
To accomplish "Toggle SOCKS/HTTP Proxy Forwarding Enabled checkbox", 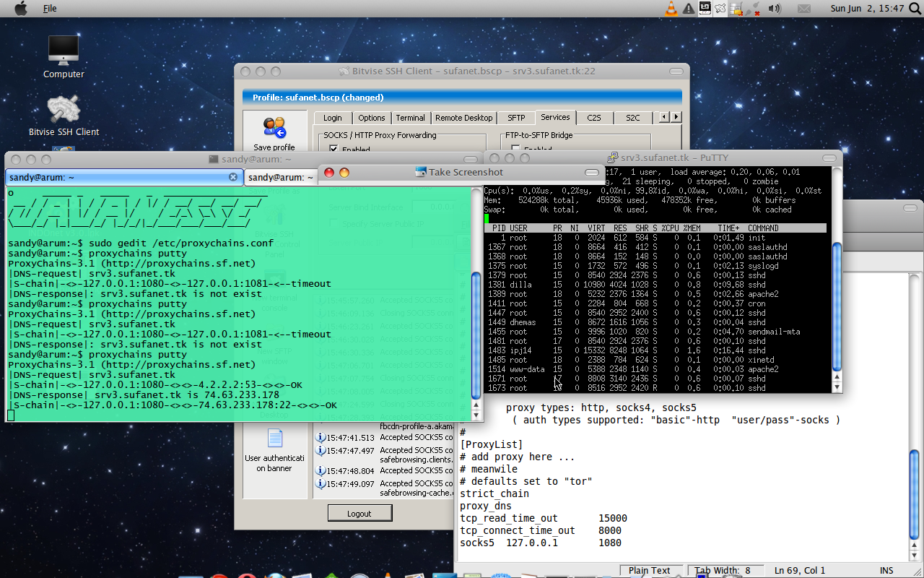I will click(x=334, y=150).
